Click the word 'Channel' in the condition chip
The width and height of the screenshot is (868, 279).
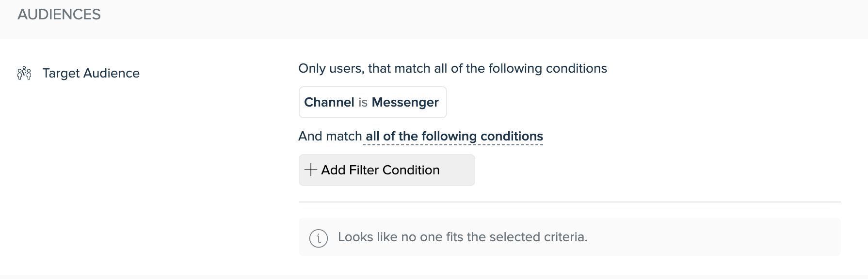[x=329, y=102]
